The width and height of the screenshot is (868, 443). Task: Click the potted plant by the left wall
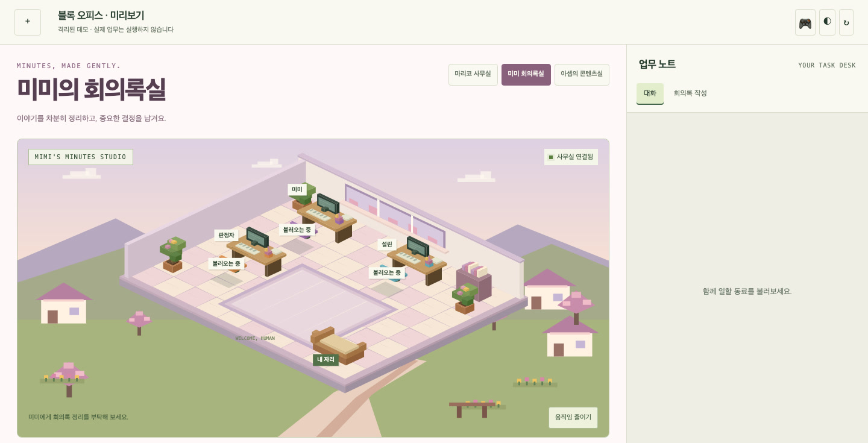pyautogui.click(x=173, y=254)
